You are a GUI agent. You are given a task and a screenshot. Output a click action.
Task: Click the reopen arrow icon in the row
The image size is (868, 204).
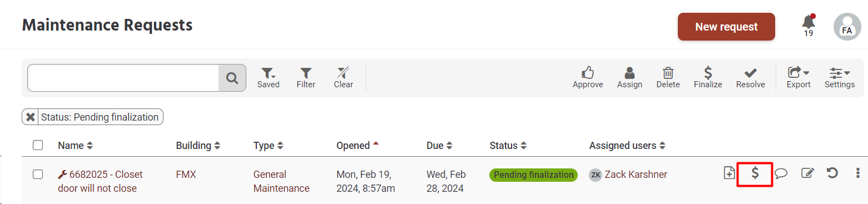[832, 173]
